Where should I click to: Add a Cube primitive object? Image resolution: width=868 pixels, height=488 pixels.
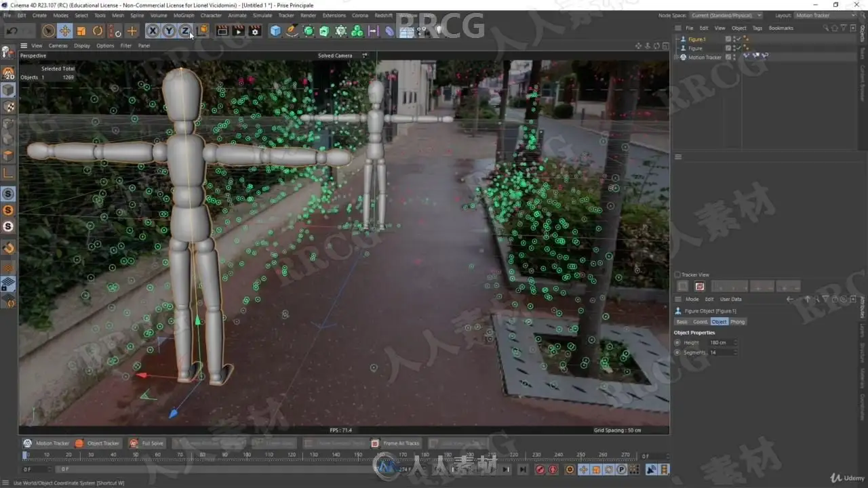pyautogui.click(x=275, y=30)
